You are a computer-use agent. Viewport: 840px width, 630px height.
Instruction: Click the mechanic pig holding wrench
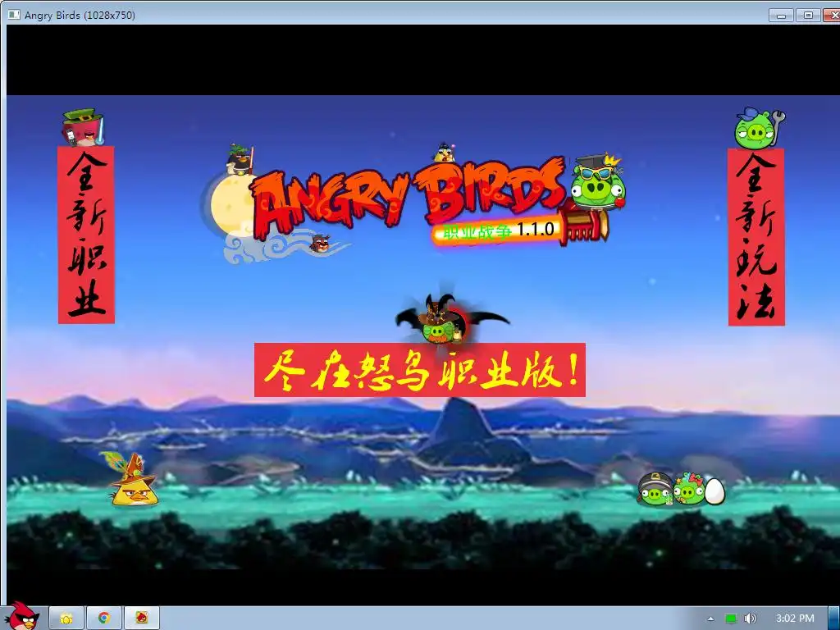(x=760, y=128)
